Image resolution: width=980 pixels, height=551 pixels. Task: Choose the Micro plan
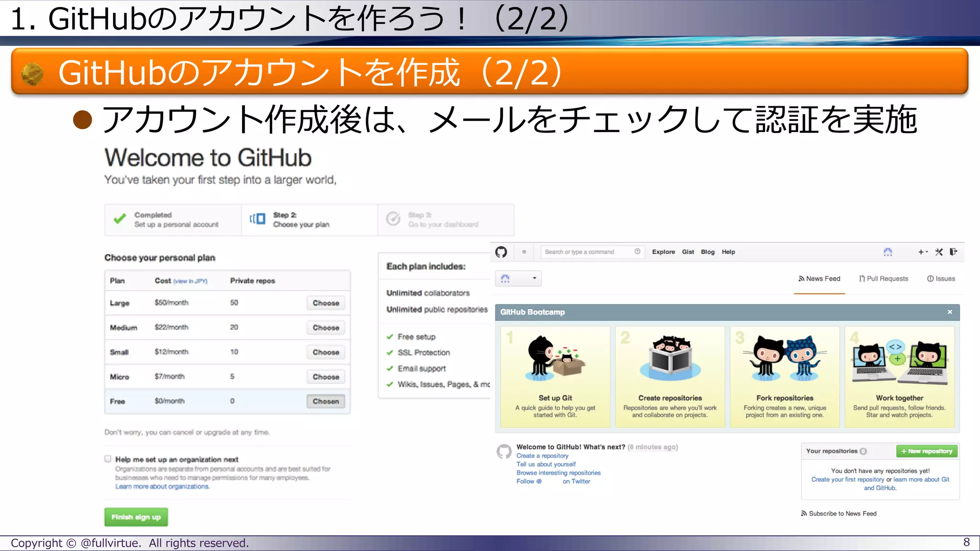click(x=326, y=377)
